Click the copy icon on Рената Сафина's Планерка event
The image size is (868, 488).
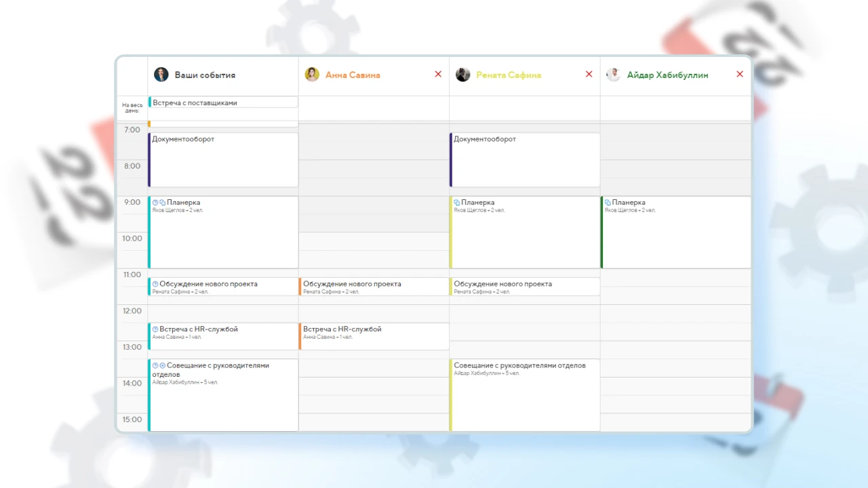coord(457,203)
